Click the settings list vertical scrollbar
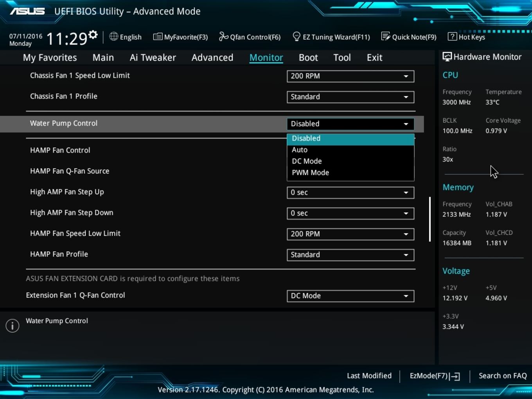 pyautogui.click(x=430, y=219)
